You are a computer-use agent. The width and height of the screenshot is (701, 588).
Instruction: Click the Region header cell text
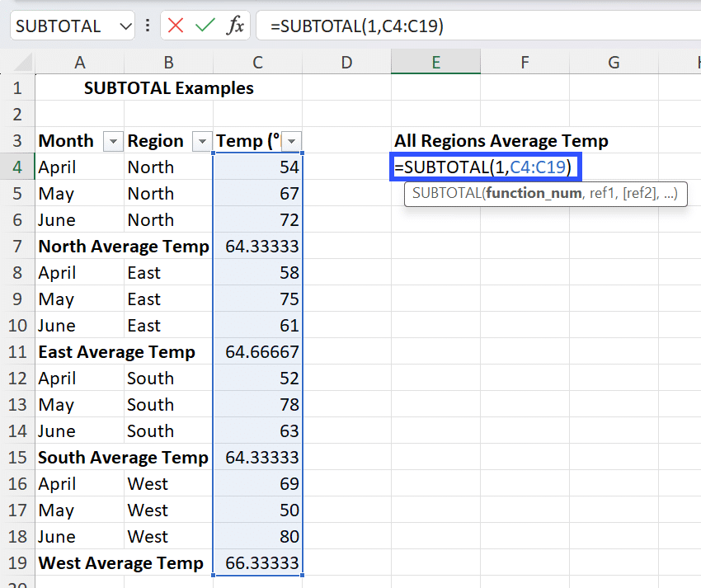[155, 141]
